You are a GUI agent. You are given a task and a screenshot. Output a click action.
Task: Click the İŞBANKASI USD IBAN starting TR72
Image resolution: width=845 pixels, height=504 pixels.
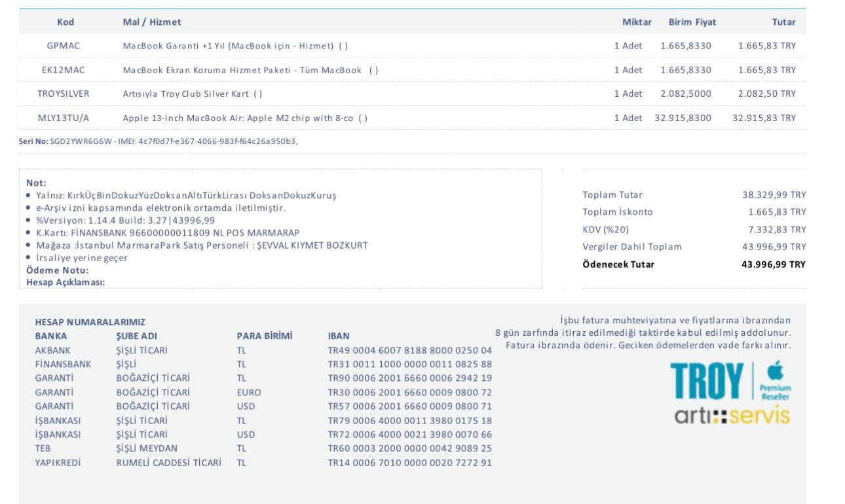point(410,435)
